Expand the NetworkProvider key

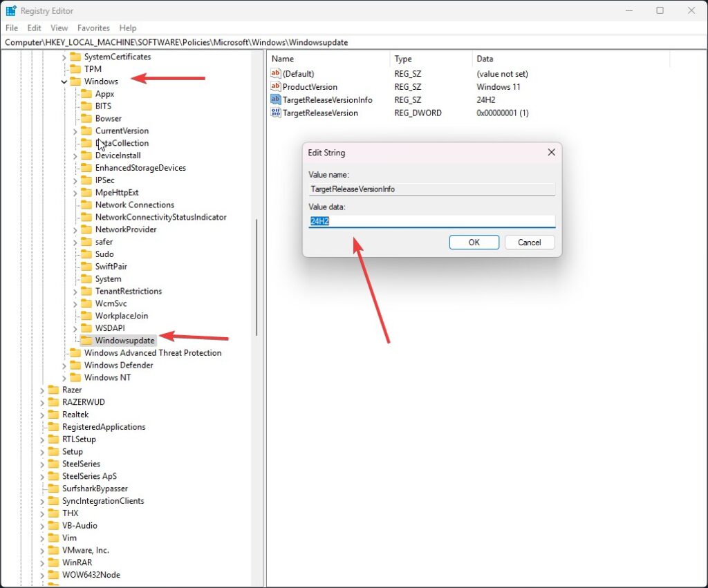(75, 230)
